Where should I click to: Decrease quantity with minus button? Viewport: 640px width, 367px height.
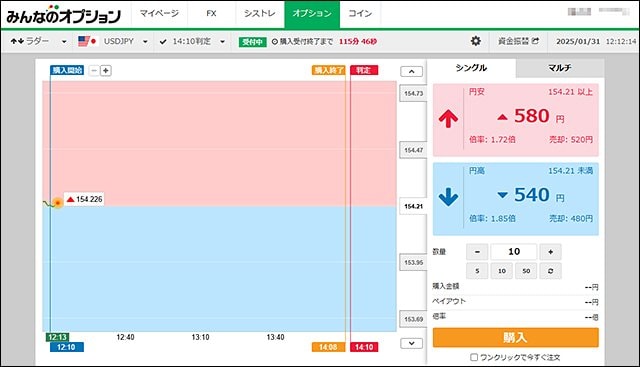477,252
